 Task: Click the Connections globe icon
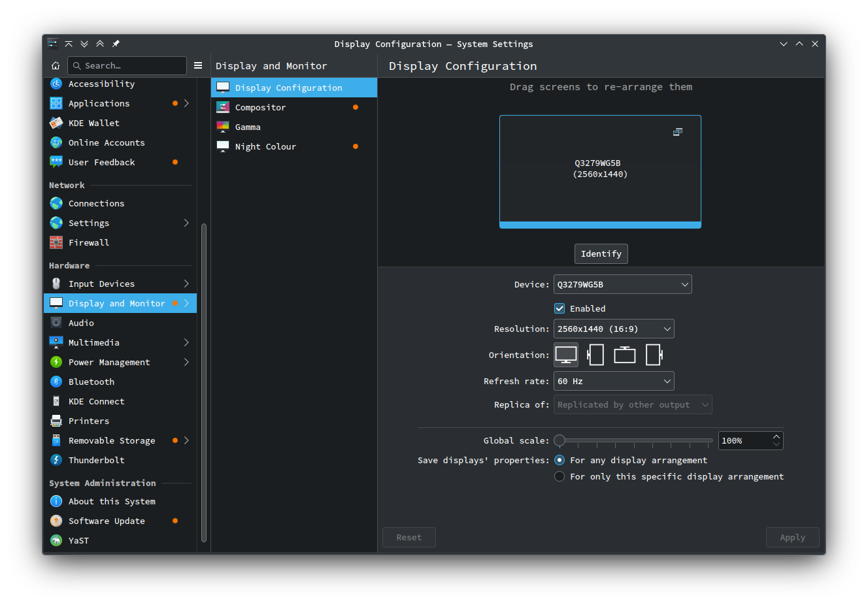[x=56, y=203]
